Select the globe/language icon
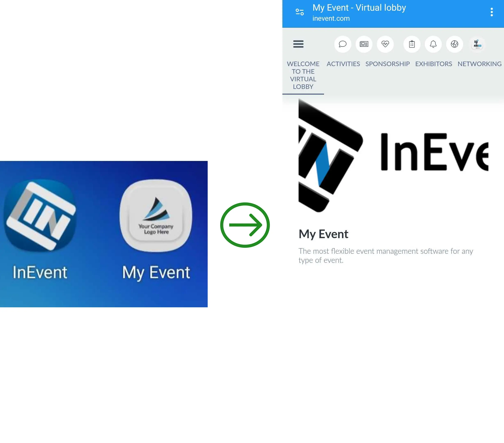504x443 pixels. [455, 44]
